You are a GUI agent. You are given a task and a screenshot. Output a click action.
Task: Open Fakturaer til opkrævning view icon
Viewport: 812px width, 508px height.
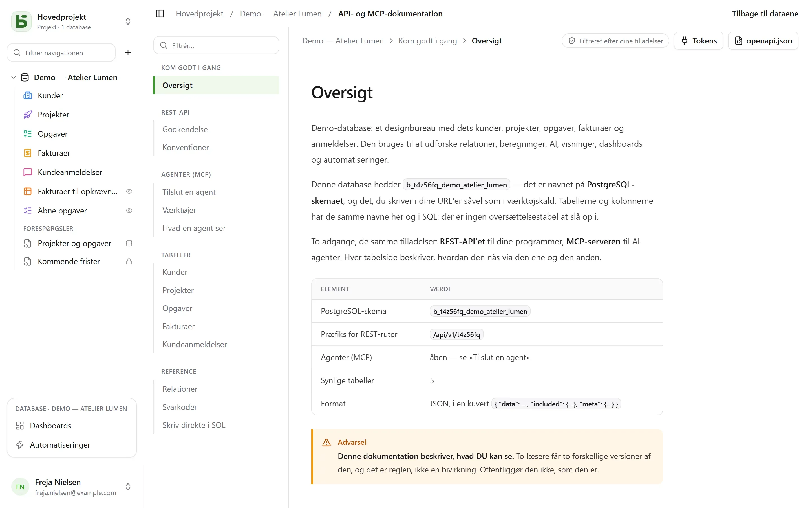[x=28, y=191]
